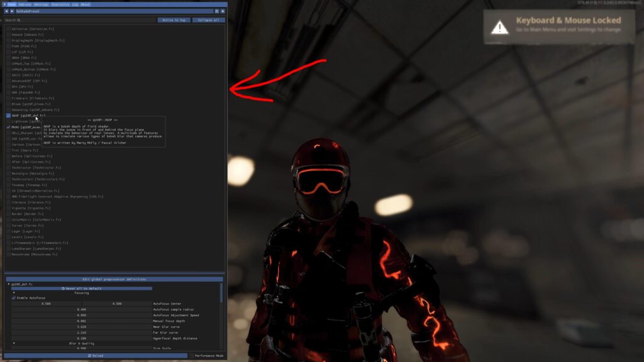Viewport: 644px width, 362px height.
Task: Switch to the Settings tab
Action: click(x=41, y=4)
